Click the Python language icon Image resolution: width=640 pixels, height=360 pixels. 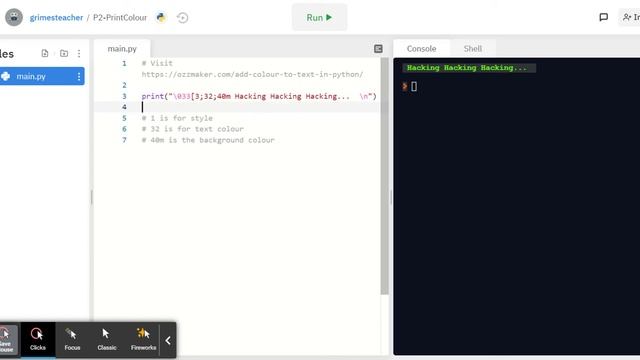point(161,18)
